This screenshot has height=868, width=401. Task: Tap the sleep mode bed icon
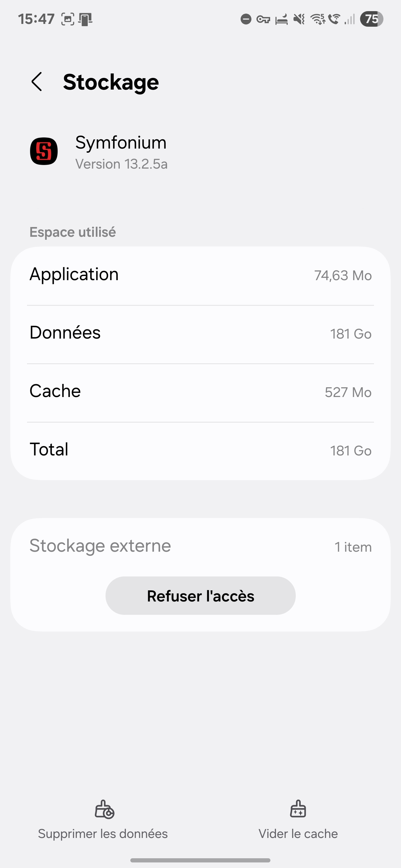coord(281,19)
